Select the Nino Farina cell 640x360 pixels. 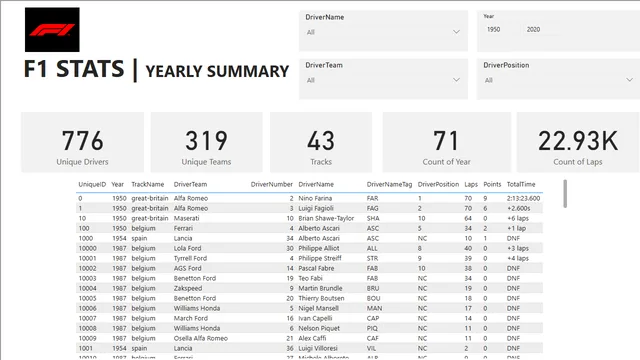coord(315,198)
